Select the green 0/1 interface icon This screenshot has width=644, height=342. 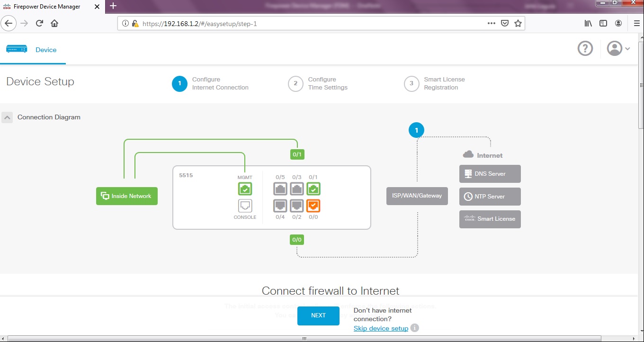tap(313, 189)
